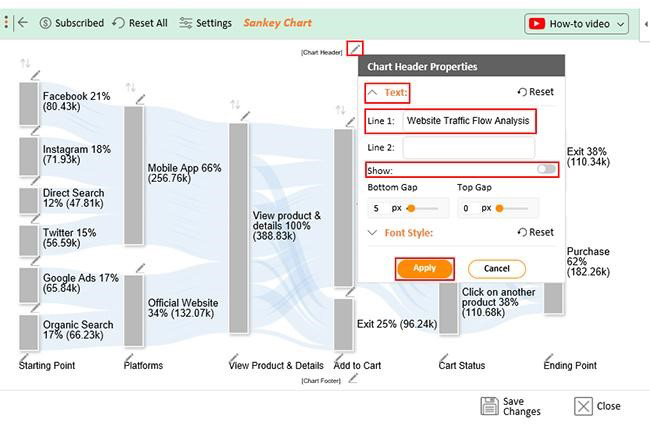This screenshot has height=429, width=650.
Task: Click the sort arrows above the View Product column
Action: (235, 104)
